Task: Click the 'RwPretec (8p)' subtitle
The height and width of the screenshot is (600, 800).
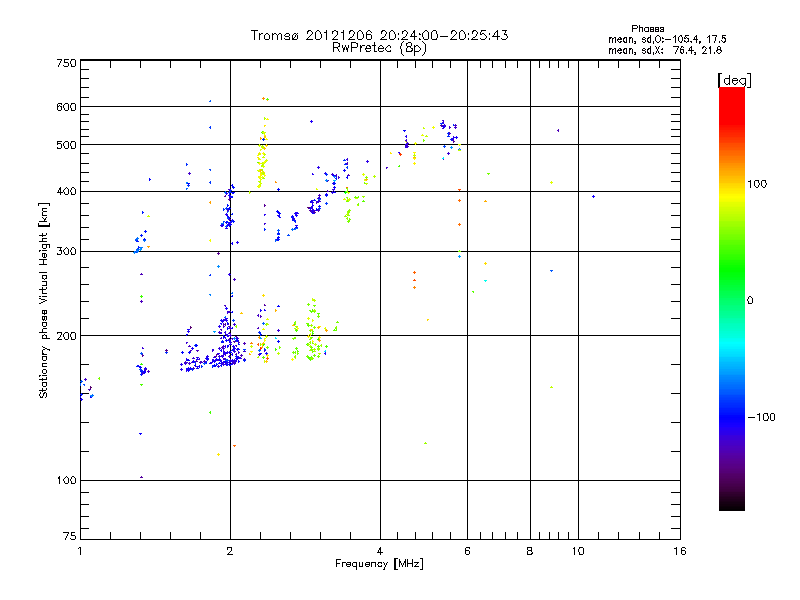Action: 379,48
